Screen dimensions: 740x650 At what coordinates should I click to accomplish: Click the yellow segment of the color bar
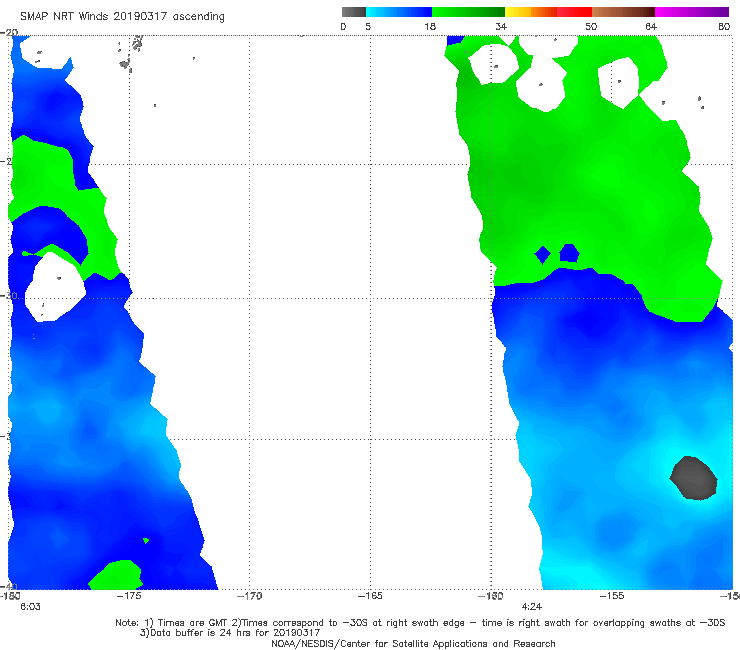(x=518, y=12)
